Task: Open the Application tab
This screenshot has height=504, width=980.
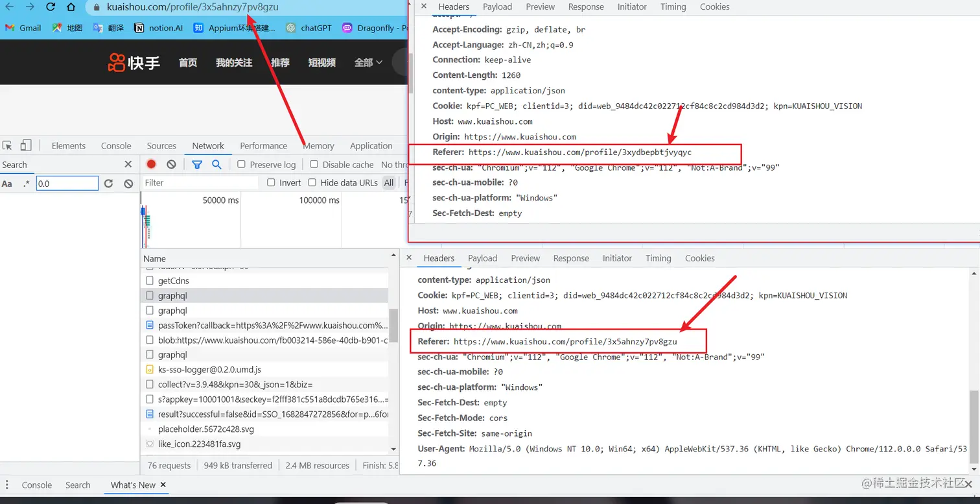Action: pos(371,146)
